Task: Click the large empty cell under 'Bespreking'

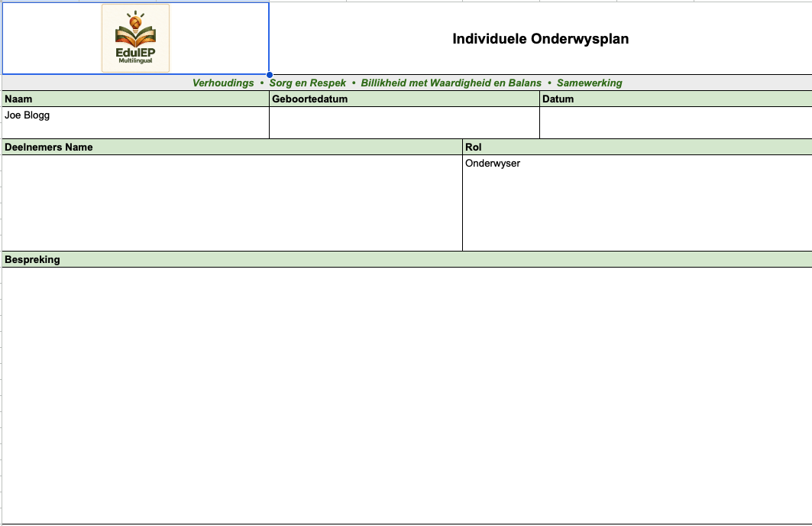Action: (x=407, y=396)
